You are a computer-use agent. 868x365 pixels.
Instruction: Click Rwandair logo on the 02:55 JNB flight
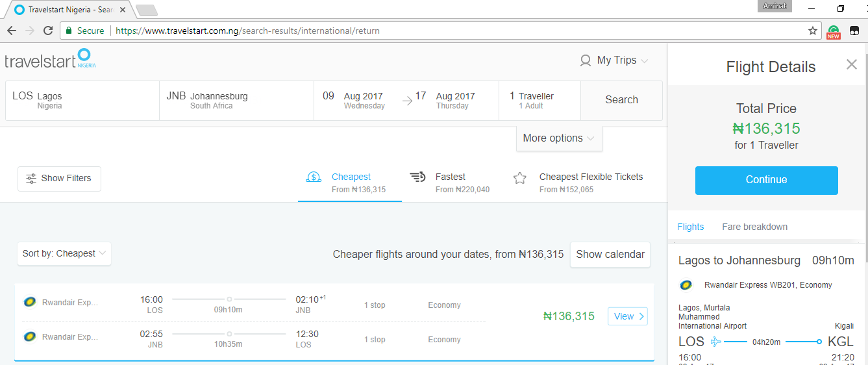click(x=29, y=336)
